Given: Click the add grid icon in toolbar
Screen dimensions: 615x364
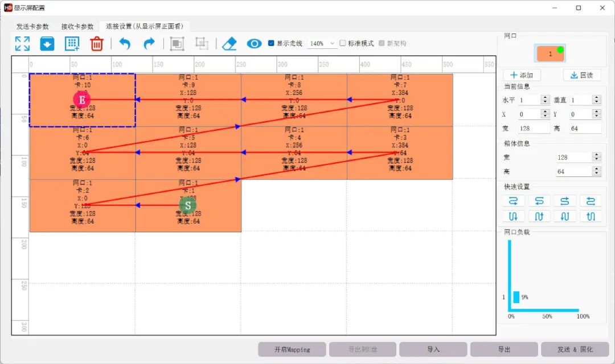Looking at the screenshot, I should point(72,43).
